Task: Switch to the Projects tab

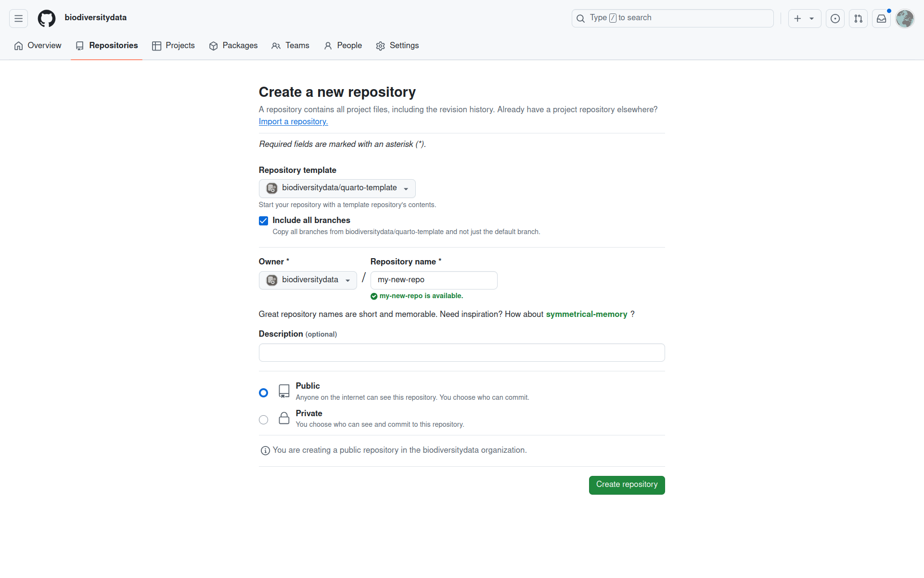Action: 173,45
